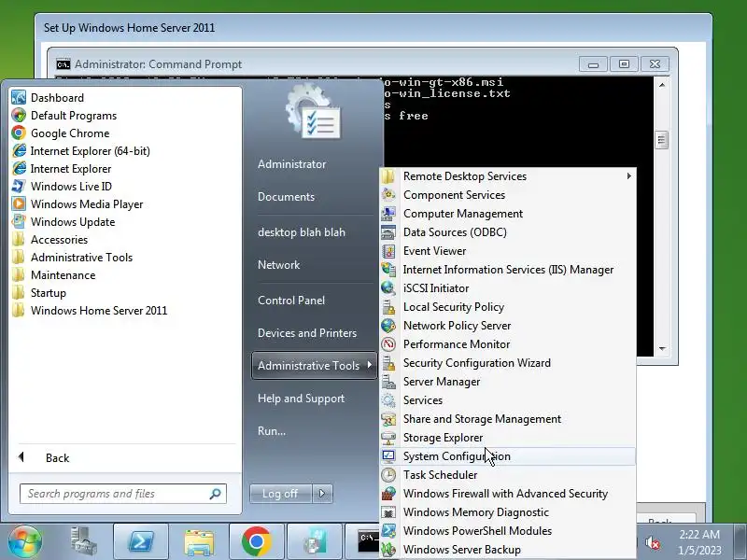Click the Search programs and files box
The height and width of the screenshot is (560, 747).
(x=123, y=494)
